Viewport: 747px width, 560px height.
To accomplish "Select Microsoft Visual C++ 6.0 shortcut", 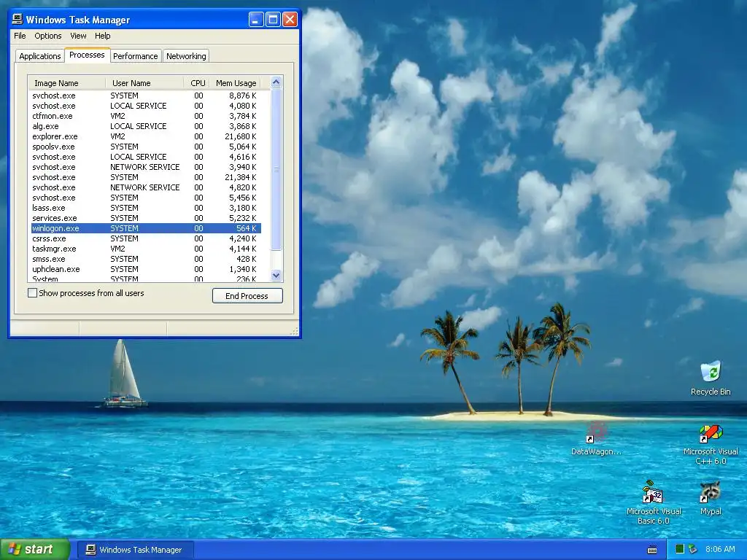I will pos(711,445).
